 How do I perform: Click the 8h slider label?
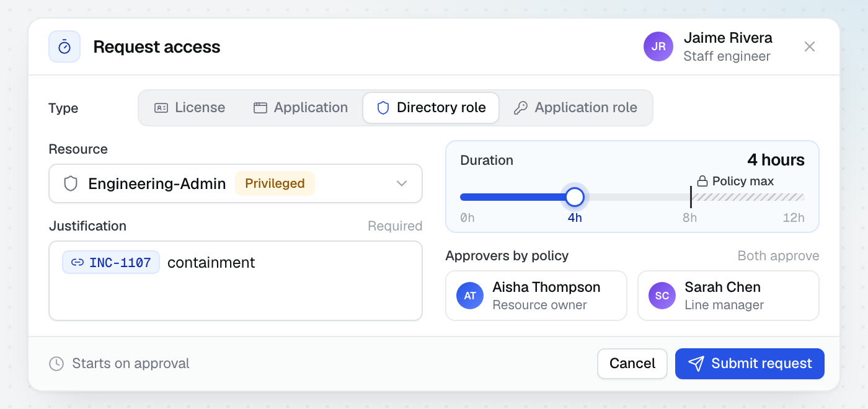coord(689,218)
